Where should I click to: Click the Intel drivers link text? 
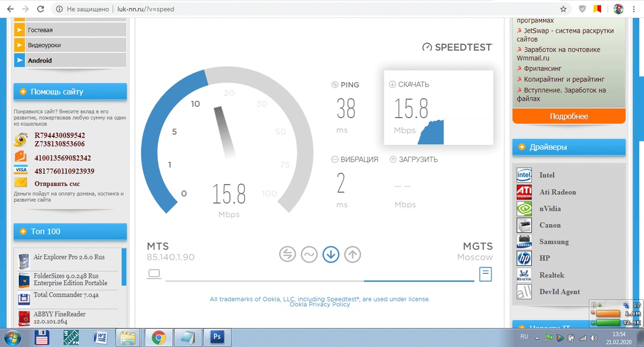pyautogui.click(x=547, y=175)
